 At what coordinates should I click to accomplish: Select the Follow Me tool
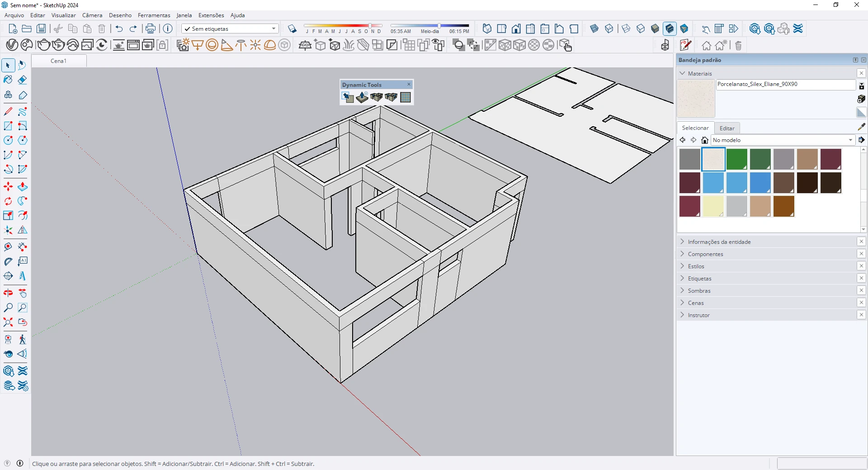22,201
